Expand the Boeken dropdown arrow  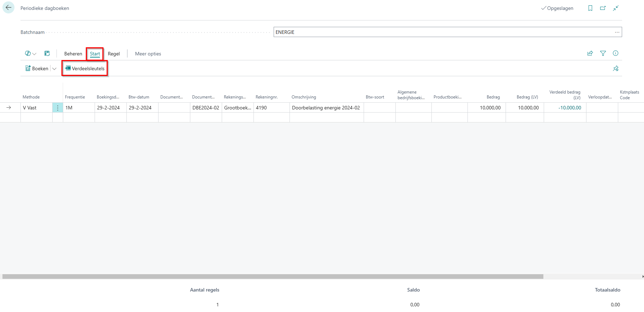pos(54,68)
